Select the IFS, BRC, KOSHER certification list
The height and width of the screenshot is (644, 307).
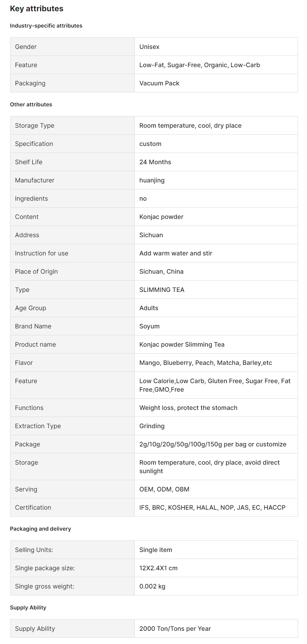(212, 507)
